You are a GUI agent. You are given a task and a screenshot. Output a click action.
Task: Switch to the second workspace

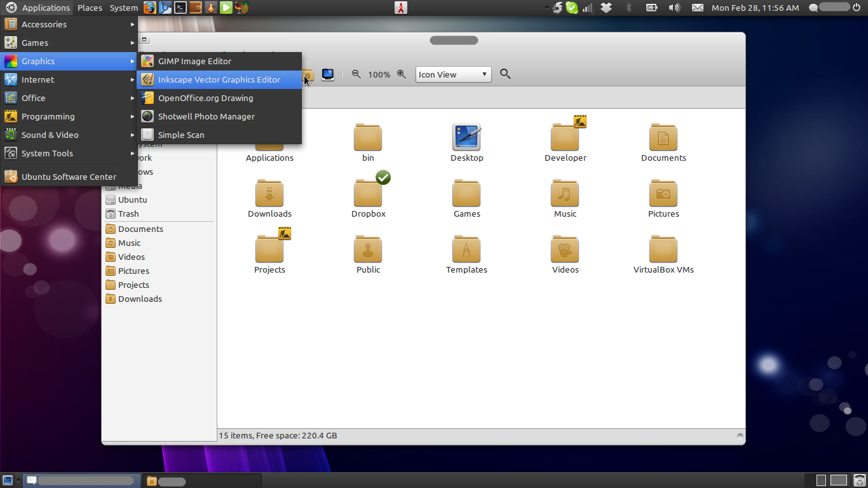coord(839,480)
